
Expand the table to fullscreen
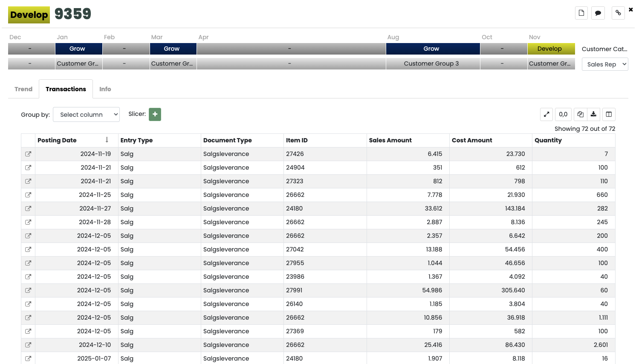(x=546, y=114)
